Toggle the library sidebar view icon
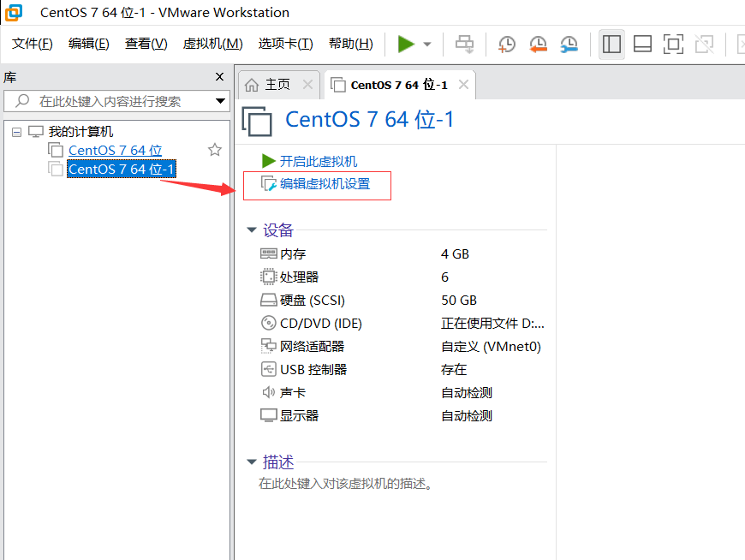Screen dimensions: 745x560 [x=611, y=44]
